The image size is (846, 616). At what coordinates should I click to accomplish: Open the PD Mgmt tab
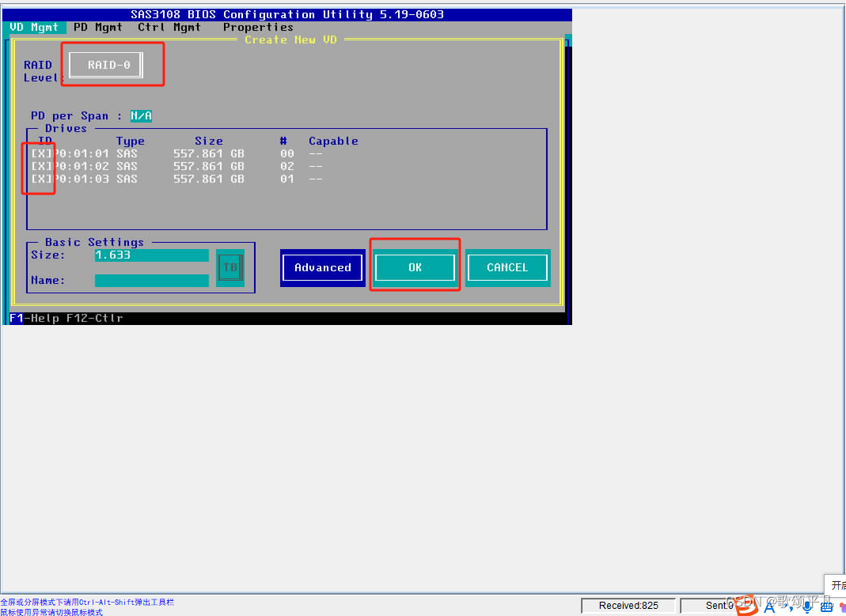pos(98,28)
